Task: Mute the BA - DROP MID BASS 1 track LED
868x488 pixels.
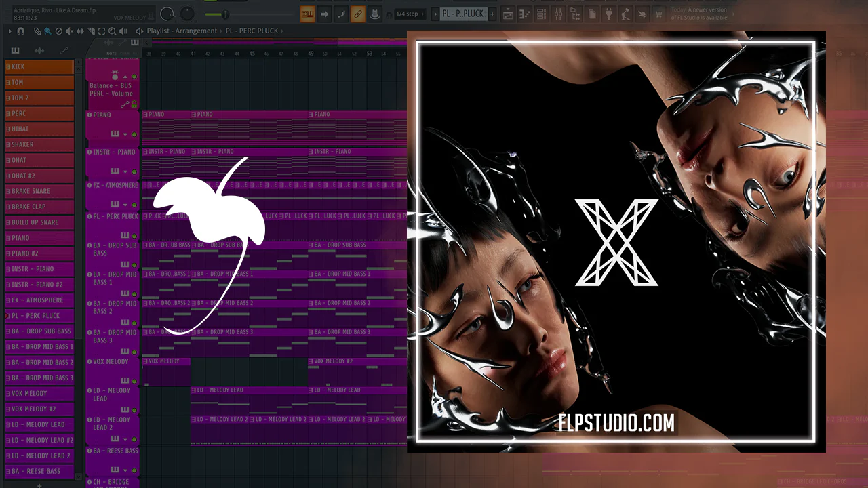Action: [x=134, y=293]
